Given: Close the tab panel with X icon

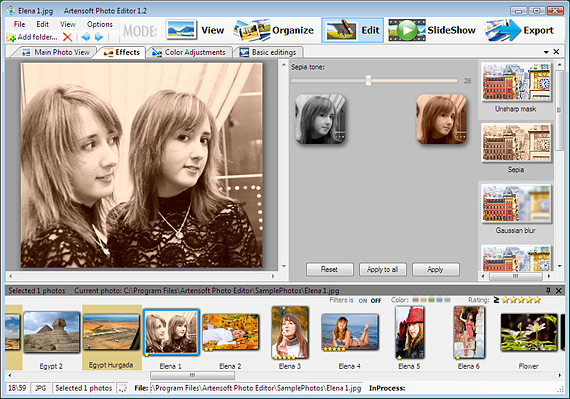Looking at the screenshot, I should [556, 52].
